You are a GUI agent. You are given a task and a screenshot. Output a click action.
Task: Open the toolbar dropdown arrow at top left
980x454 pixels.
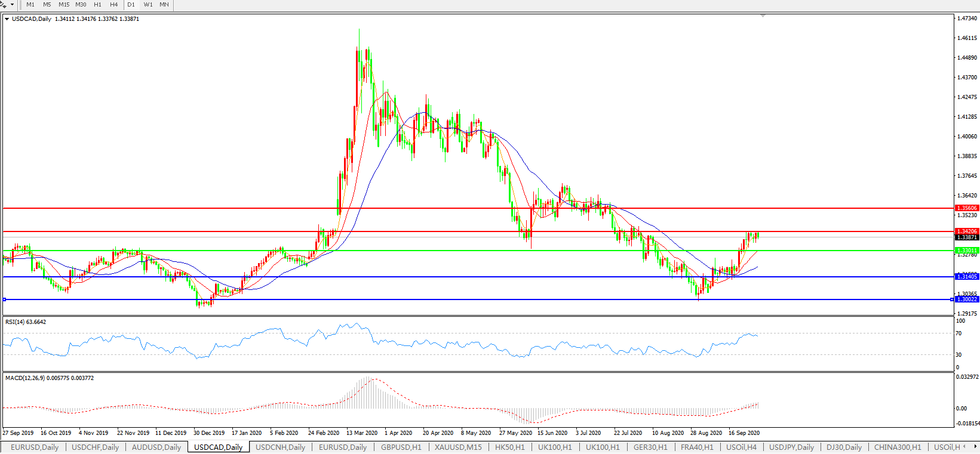[12, 5]
